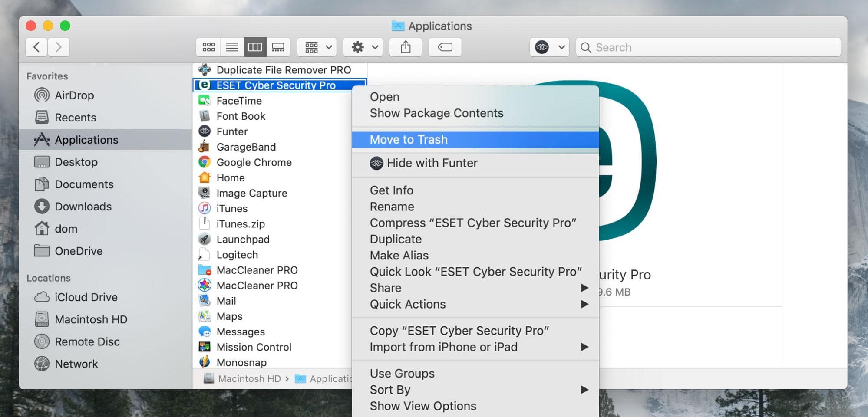Open the group-by arrangement dropdown
868x417 pixels.
click(x=317, y=47)
